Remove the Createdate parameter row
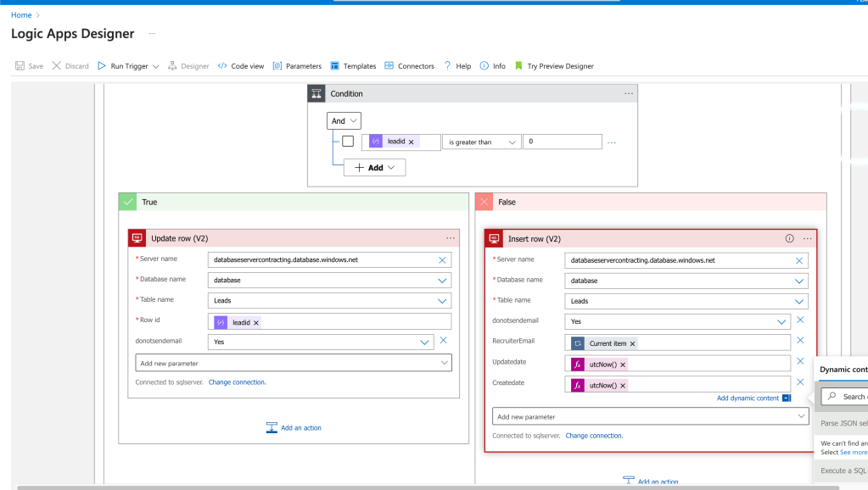The width and height of the screenshot is (868, 490). 800,381
